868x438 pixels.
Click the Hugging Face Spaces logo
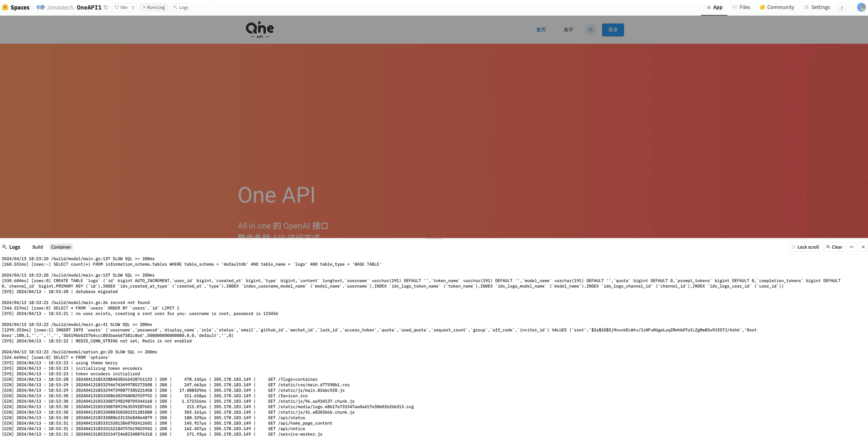(16, 7)
